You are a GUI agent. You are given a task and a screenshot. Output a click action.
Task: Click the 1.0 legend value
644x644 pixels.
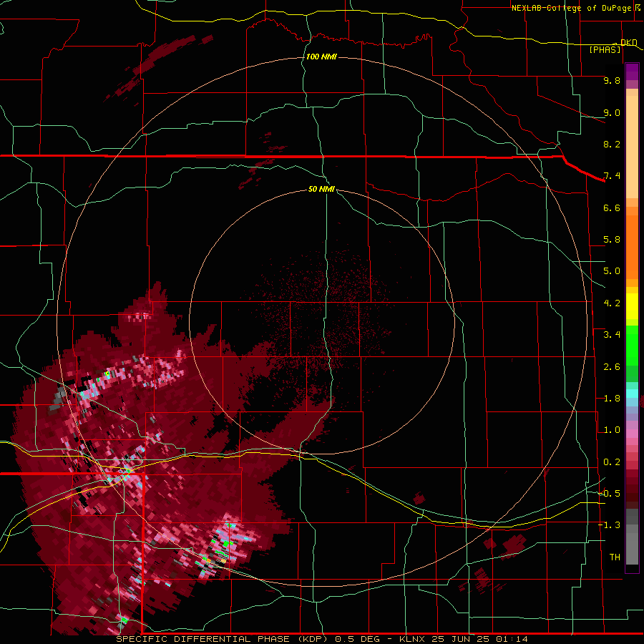[x=612, y=430]
